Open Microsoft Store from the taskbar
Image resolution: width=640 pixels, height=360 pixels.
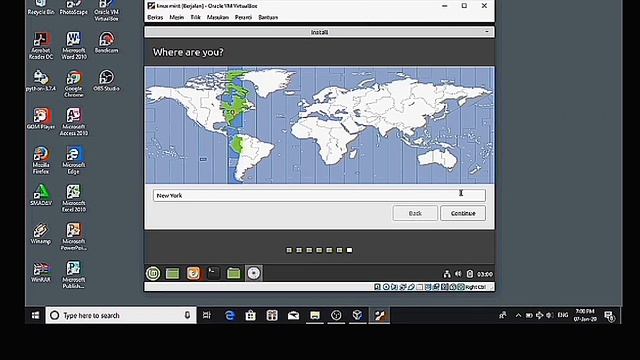coord(251,315)
